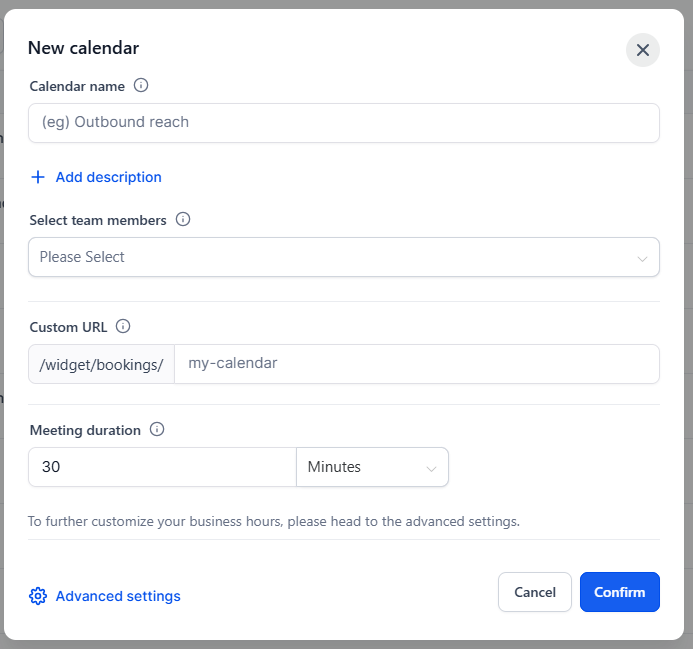The height and width of the screenshot is (649, 693).
Task: Close the New calendar dialog with X
Action: click(642, 50)
